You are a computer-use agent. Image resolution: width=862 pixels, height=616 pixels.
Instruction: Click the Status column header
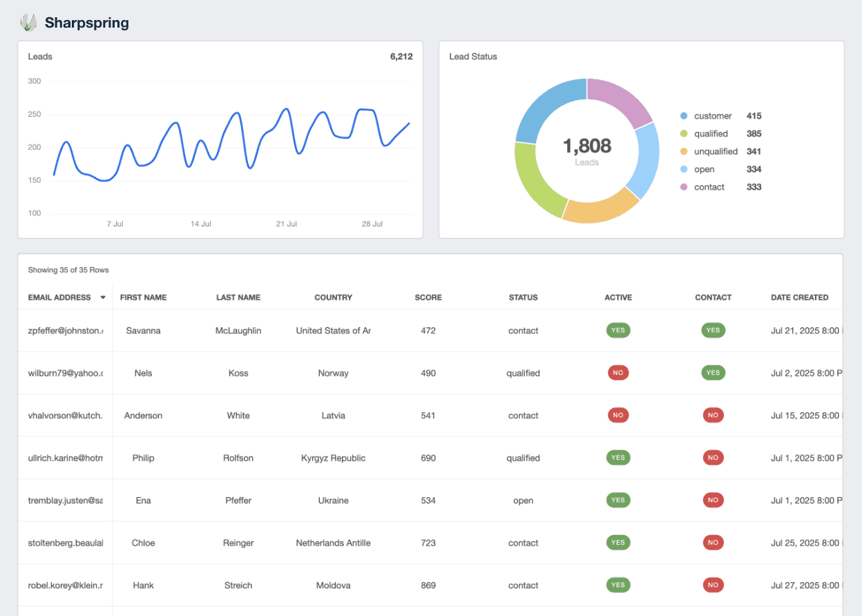523,297
